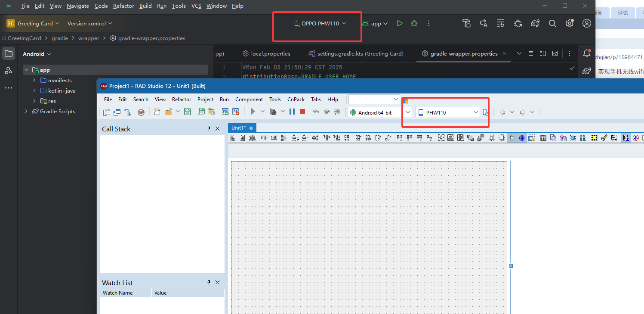Viewport: 644px width, 314px height.
Task: Click RAD Studio Run green-gray play button
Action: pos(253,112)
